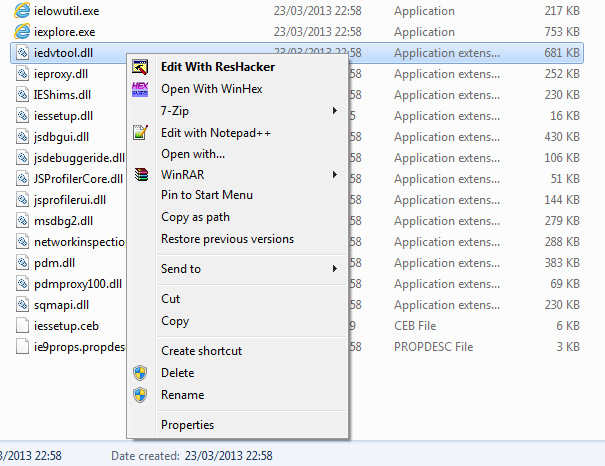Click the 753 KB size cell

pos(562,32)
